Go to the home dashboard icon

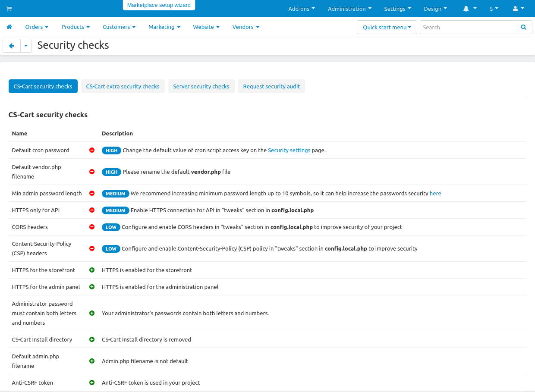pos(9,27)
